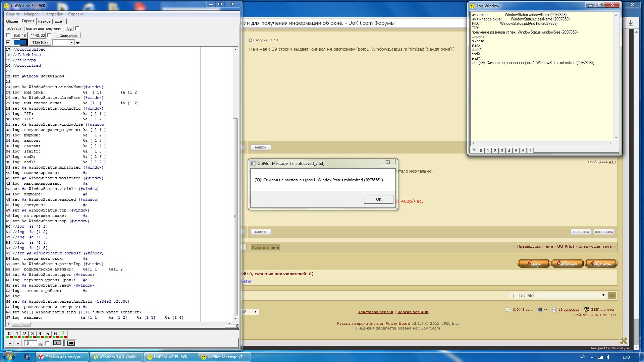Expand the combo box next to 11361037
This screenshot has height=362, width=644.
click(x=71, y=43)
